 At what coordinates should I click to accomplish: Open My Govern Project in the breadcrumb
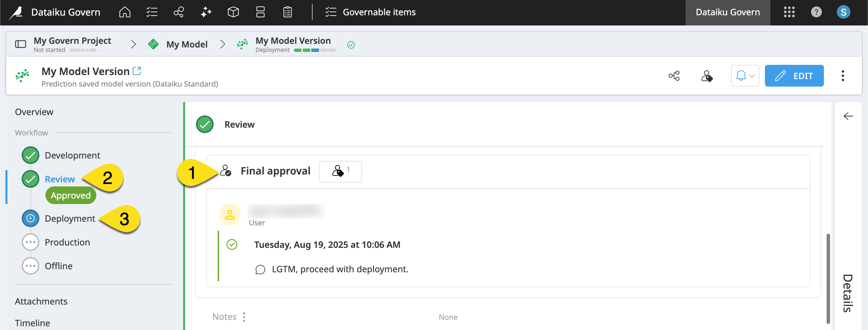pos(72,40)
